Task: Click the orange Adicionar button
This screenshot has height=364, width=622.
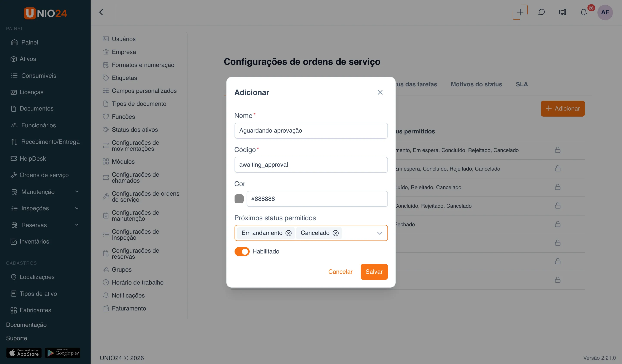Action: [x=563, y=109]
